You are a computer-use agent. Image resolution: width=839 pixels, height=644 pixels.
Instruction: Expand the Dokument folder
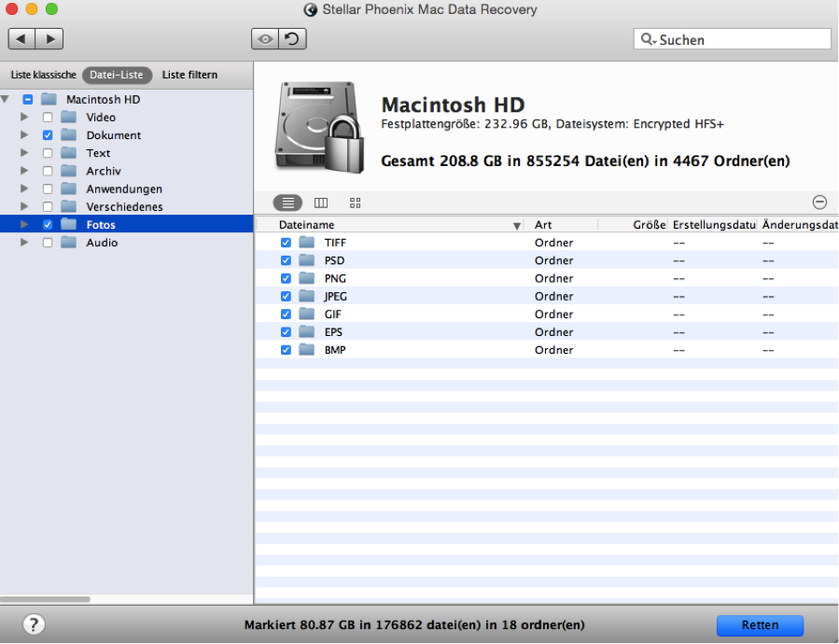pos(24,135)
